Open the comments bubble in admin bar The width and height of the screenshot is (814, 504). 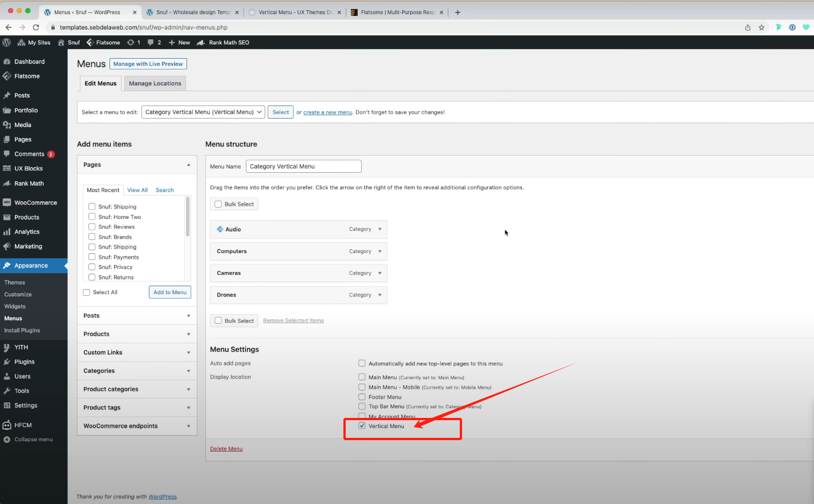click(151, 42)
